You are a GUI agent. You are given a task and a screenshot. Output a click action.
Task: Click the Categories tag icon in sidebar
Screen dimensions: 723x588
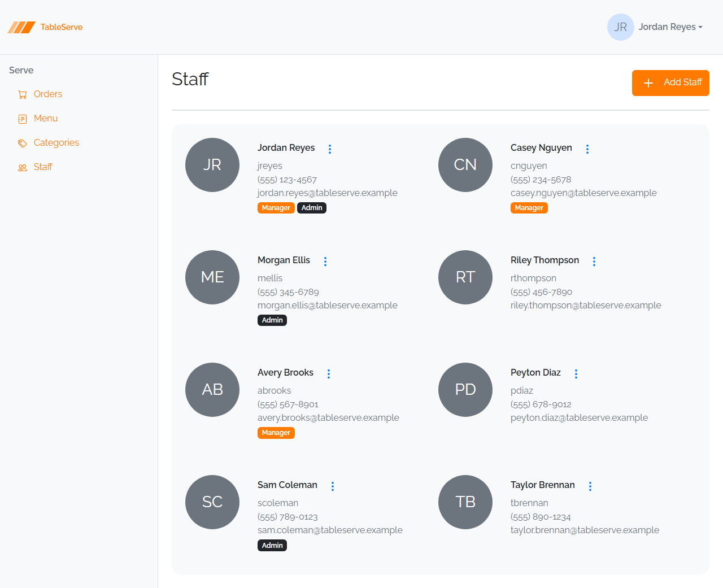click(x=23, y=143)
